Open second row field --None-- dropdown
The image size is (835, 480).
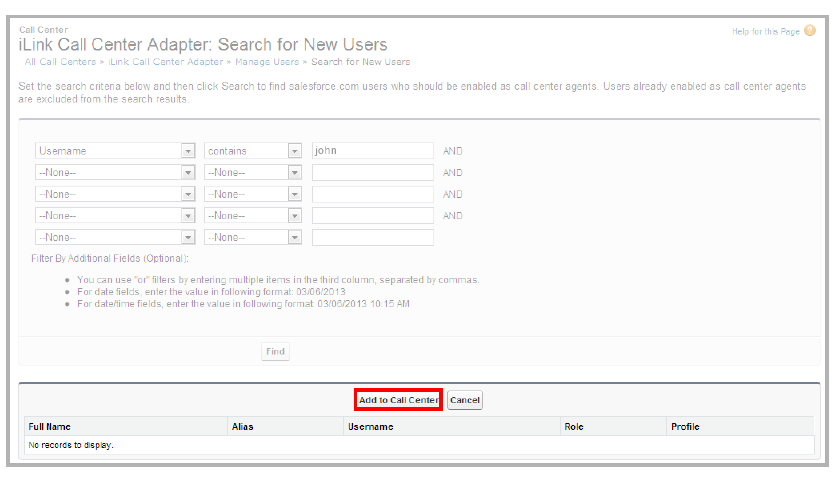pyautogui.click(x=115, y=173)
